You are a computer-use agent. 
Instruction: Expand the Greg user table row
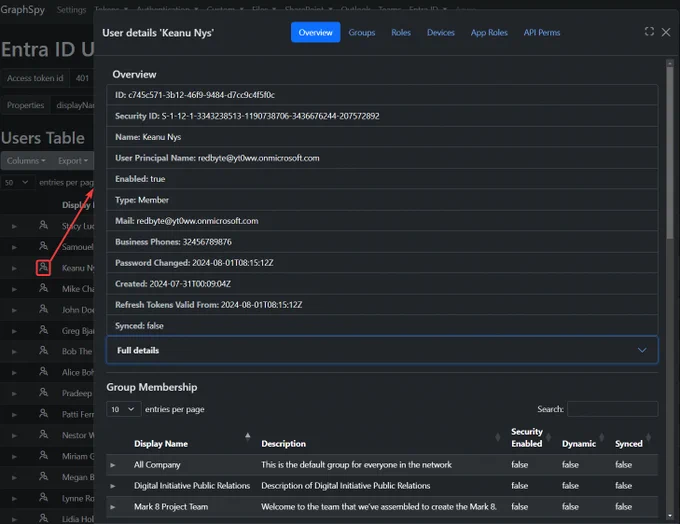14,331
